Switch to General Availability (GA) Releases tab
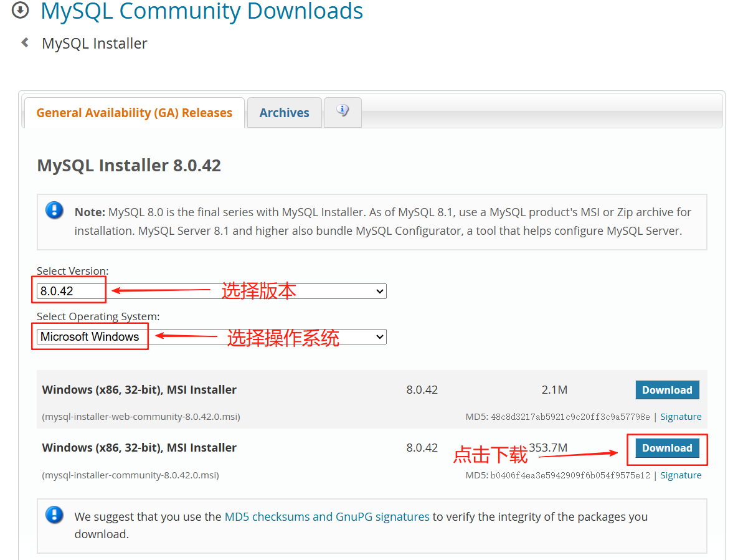The image size is (738, 560). point(134,113)
